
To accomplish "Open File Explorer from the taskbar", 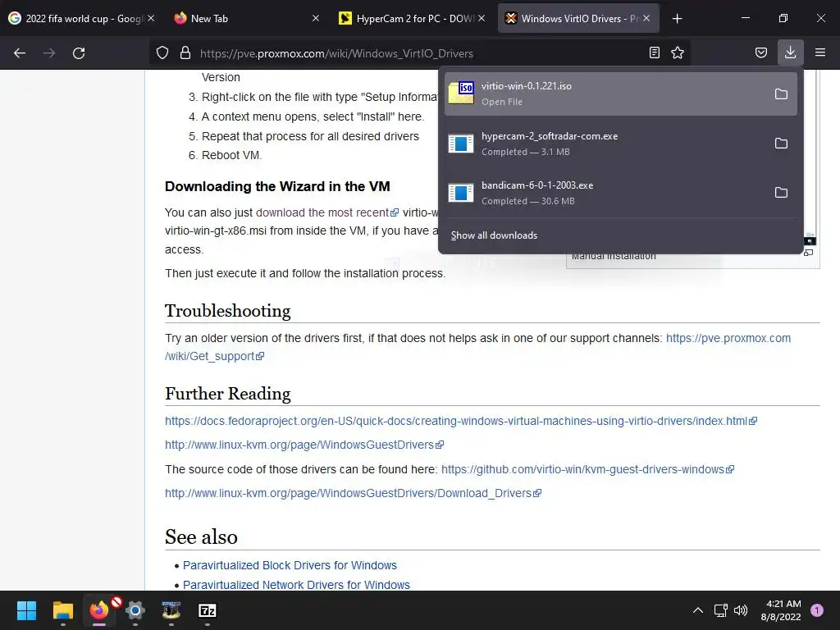I will pyautogui.click(x=63, y=610).
